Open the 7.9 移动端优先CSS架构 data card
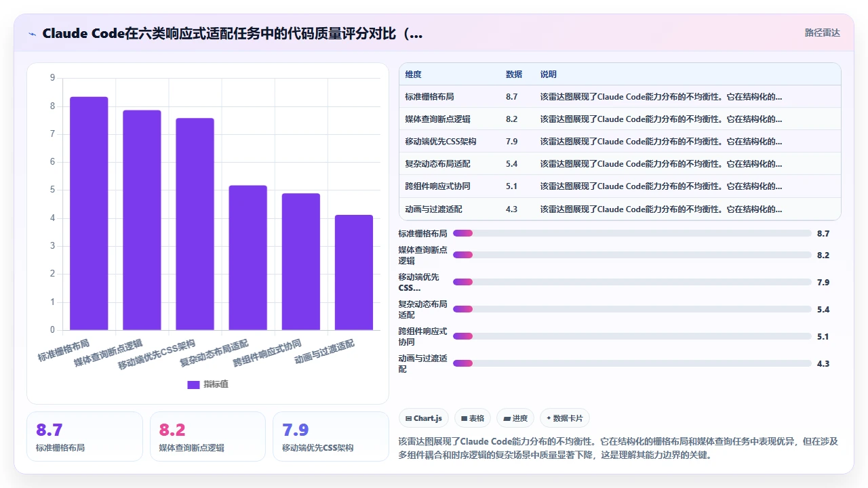The image size is (868, 488). pyautogui.click(x=331, y=436)
